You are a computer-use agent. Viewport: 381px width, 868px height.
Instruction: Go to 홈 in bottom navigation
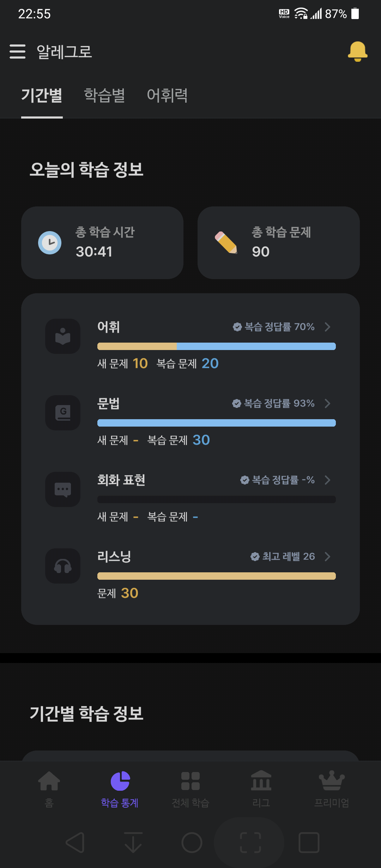point(49,789)
